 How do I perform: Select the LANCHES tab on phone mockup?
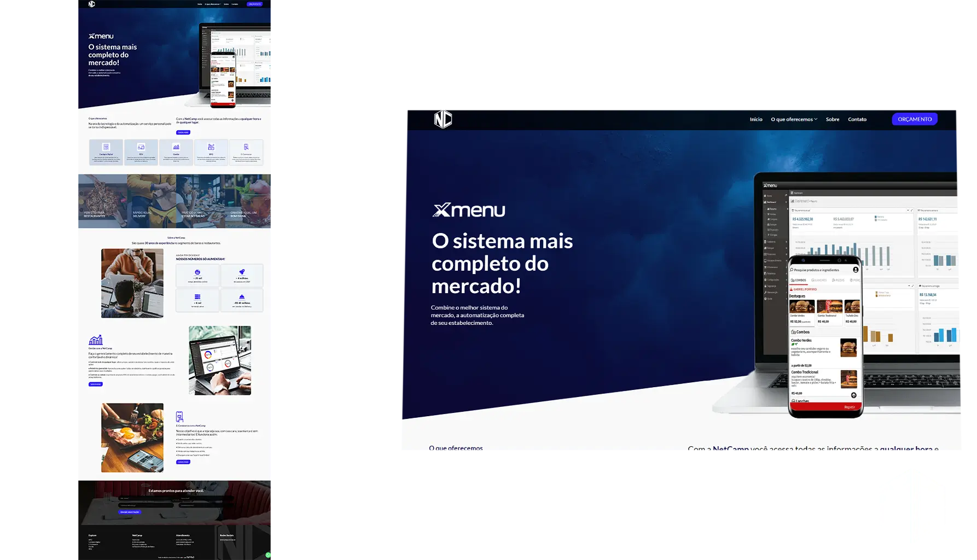819,280
